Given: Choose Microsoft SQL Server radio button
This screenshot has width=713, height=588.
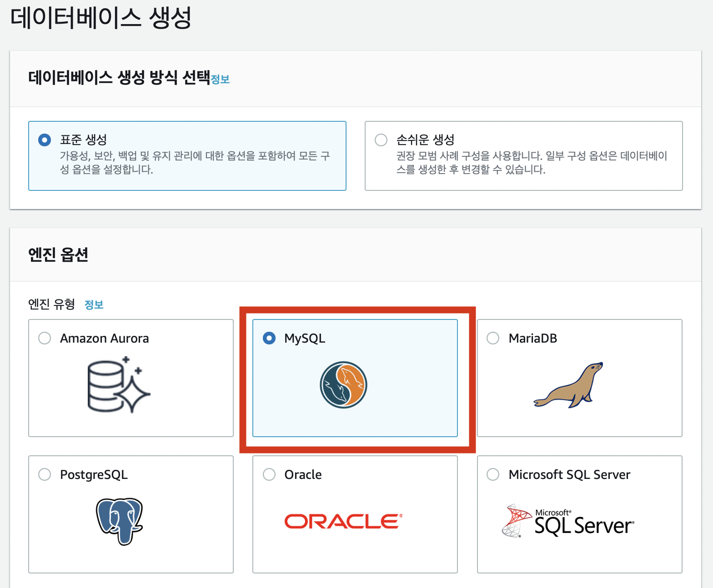Looking at the screenshot, I should (x=493, y=474).
